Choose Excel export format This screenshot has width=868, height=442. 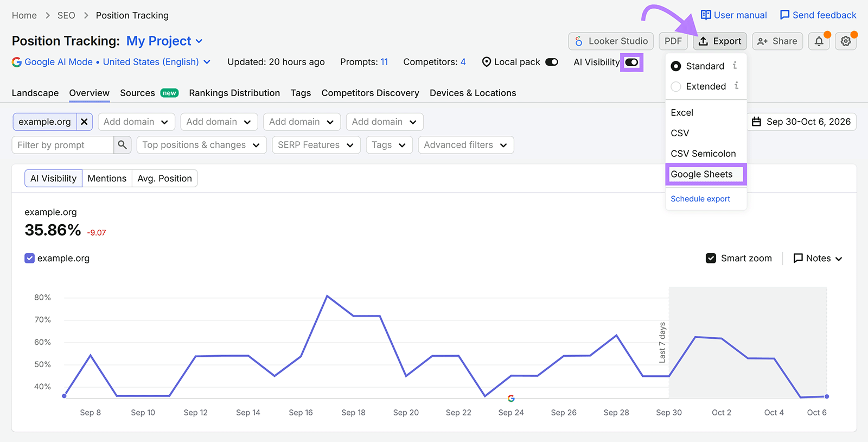click(706, 112)
